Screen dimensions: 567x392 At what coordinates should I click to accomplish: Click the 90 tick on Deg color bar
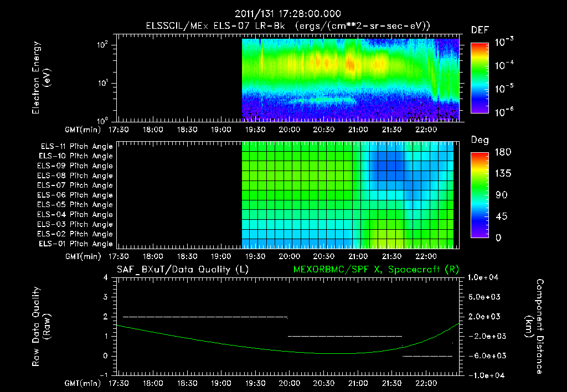(502, 195)
